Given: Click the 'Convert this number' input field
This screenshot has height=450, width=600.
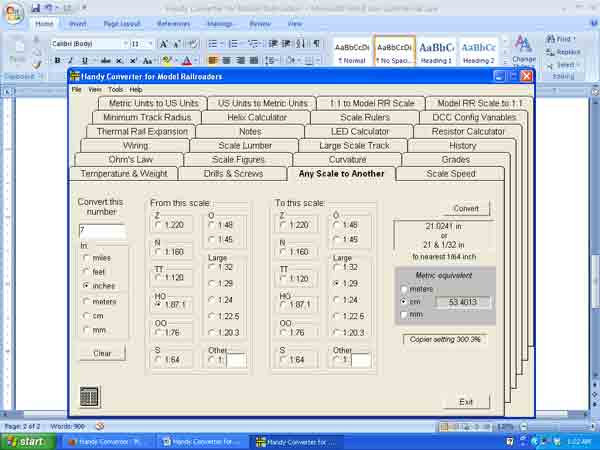Looking at the screenshot, I should point(102,231).
